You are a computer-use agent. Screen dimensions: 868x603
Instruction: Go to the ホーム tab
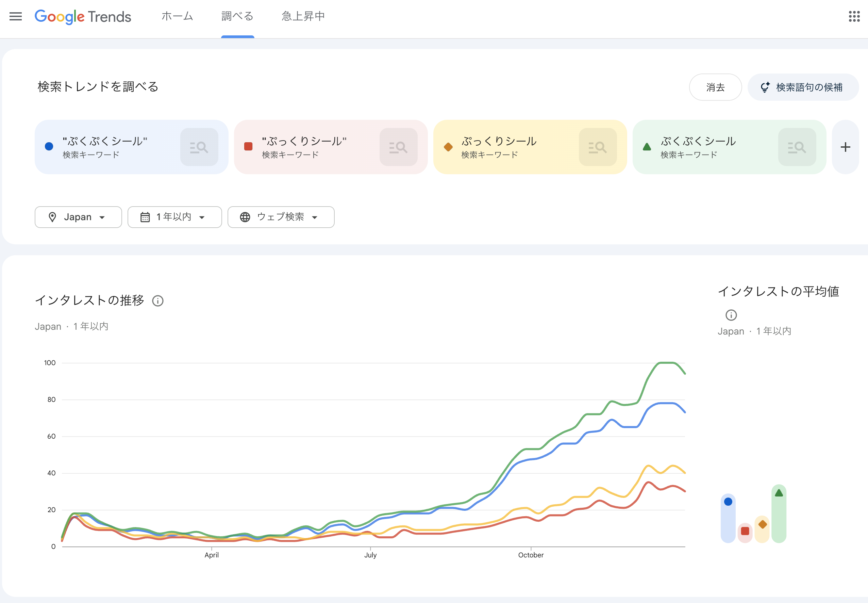[x=177, y=16]
